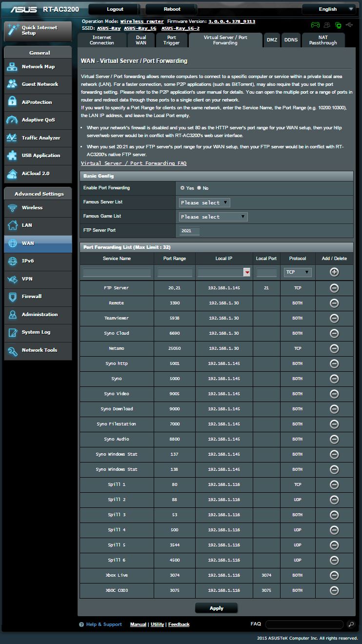Select No for Enable Port Forwarding
Screen dimensions: 362x644
[x=199, y=188]
